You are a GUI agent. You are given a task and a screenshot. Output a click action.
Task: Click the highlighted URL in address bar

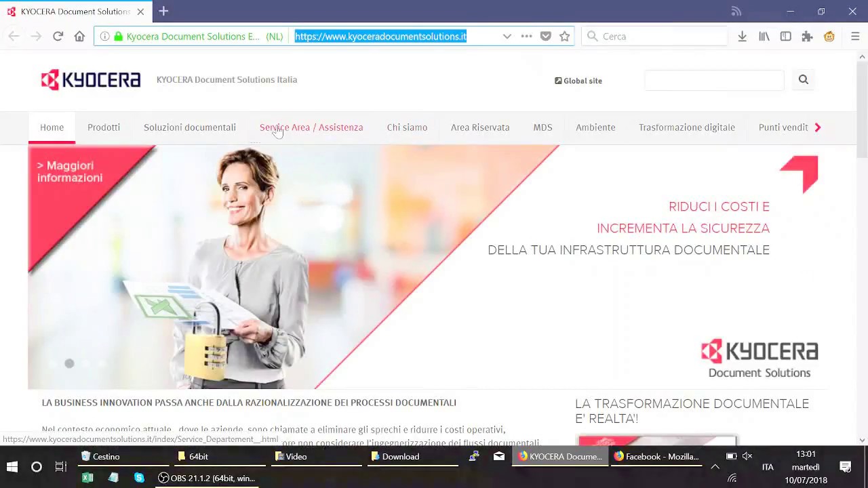pyautogui.click(x=380, y=37)
